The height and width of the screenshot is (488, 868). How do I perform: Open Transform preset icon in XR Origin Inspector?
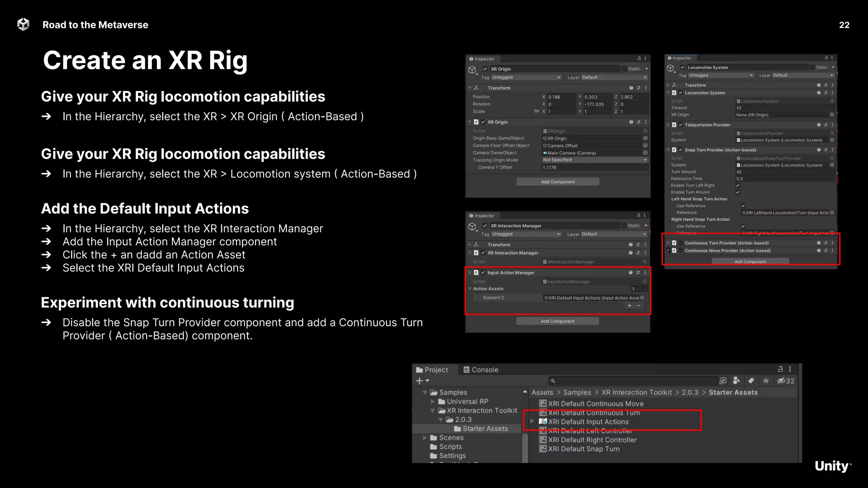pos(638,88)
